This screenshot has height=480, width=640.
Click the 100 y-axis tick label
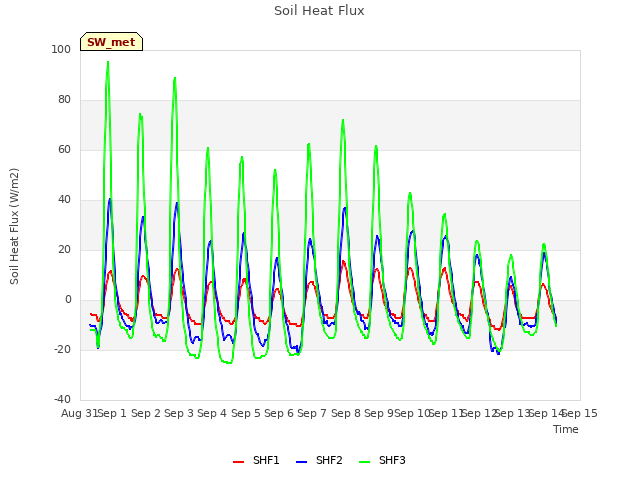click(x=61, y=49)
